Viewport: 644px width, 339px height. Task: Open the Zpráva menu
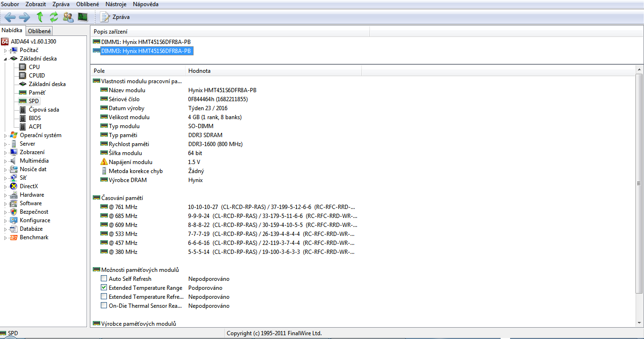click(x=61, y=4)
